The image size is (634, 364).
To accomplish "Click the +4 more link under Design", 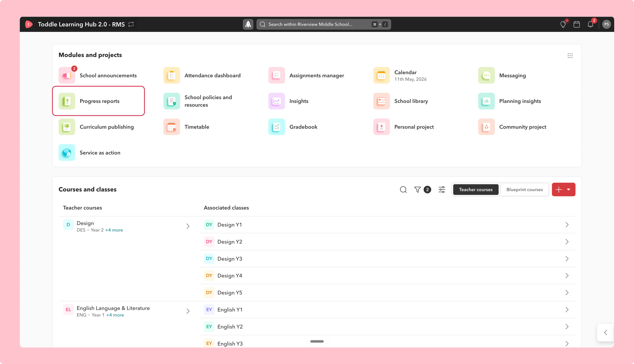I will (114, 230).
